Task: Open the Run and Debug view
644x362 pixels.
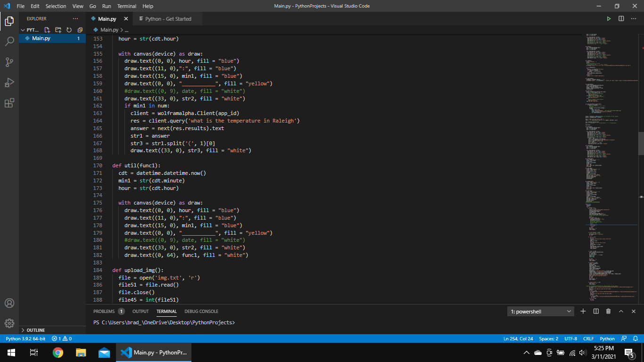Action: [x=9, y=82]
